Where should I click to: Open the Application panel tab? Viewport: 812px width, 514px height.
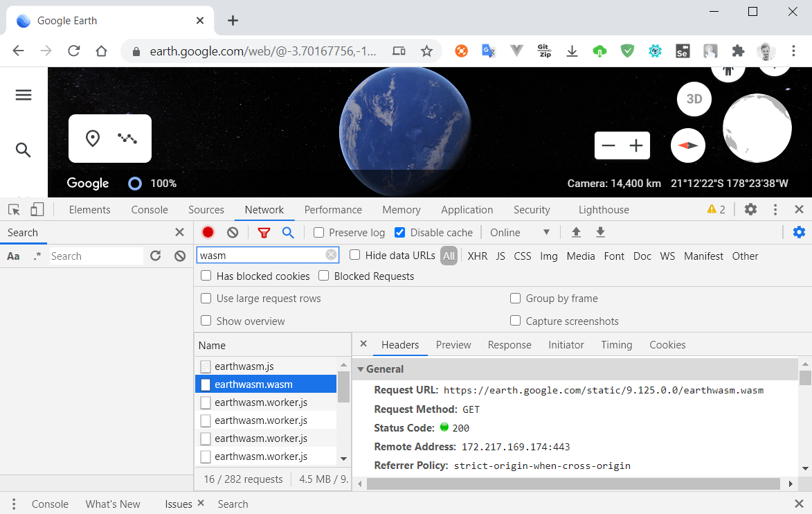(x=467, y=209)
